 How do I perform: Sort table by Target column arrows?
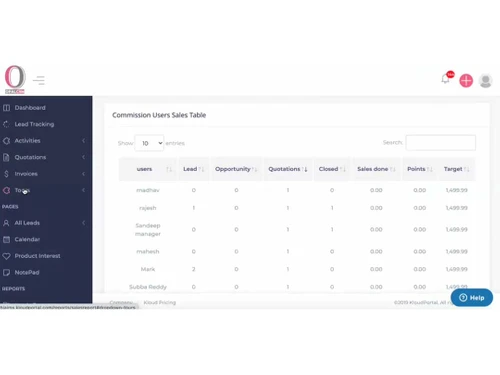(467, 169)
